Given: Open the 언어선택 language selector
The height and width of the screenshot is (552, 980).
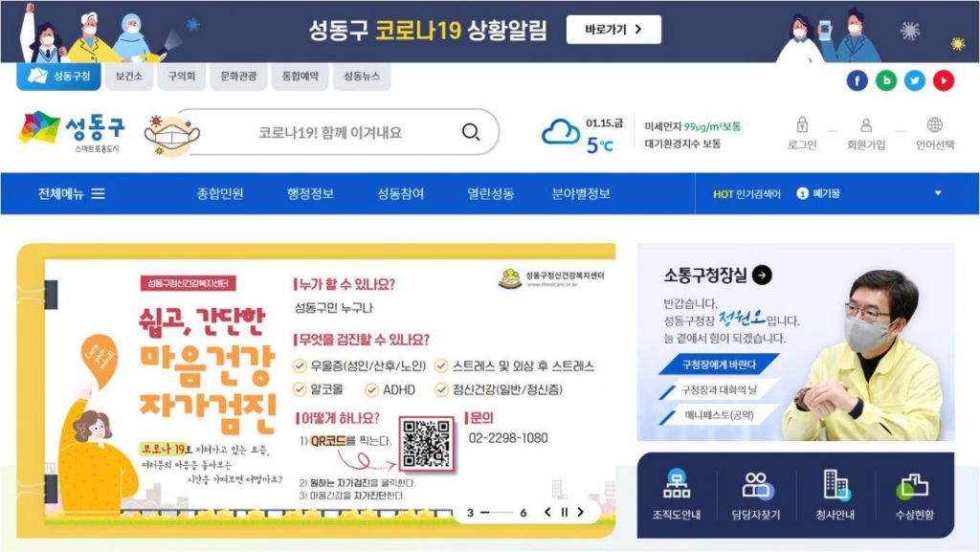Looking at the screenshot, I should click(934, 125).
